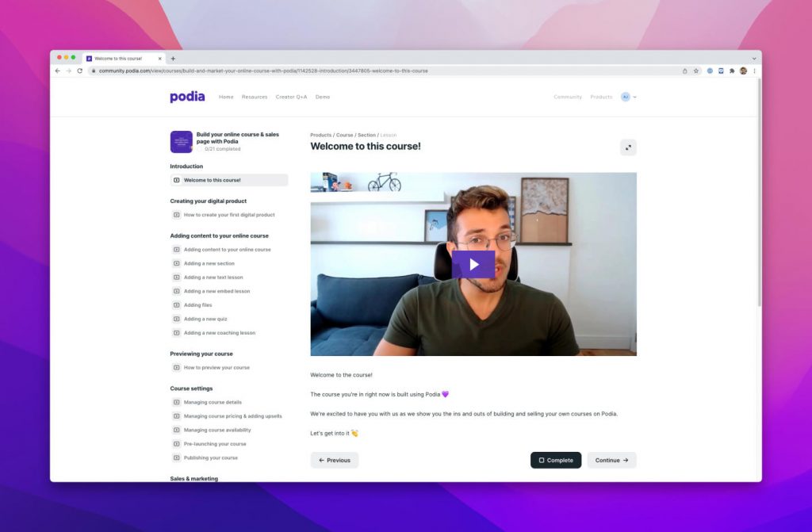
Task: Open a new browser tab
Action: coord(173,58)
